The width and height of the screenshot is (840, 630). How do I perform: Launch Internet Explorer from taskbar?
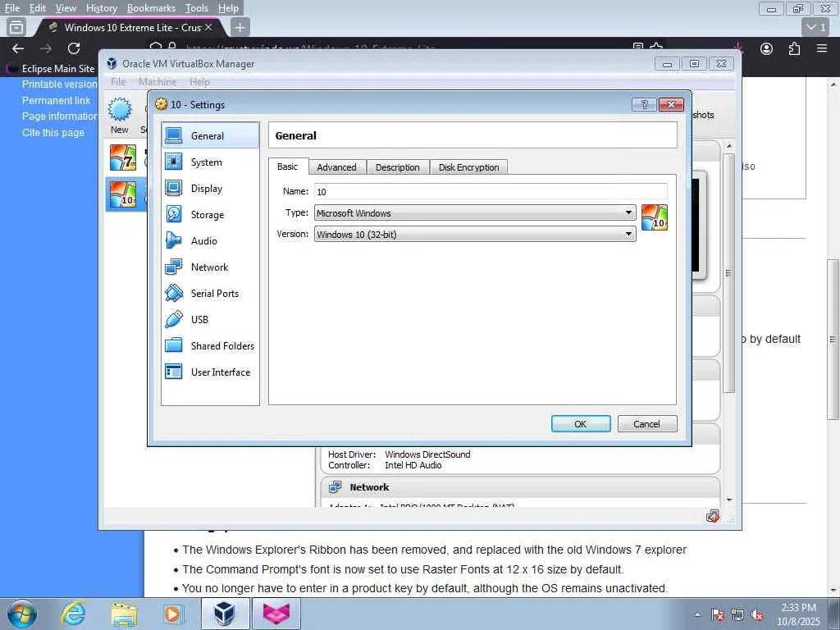[x=73, y=614]
